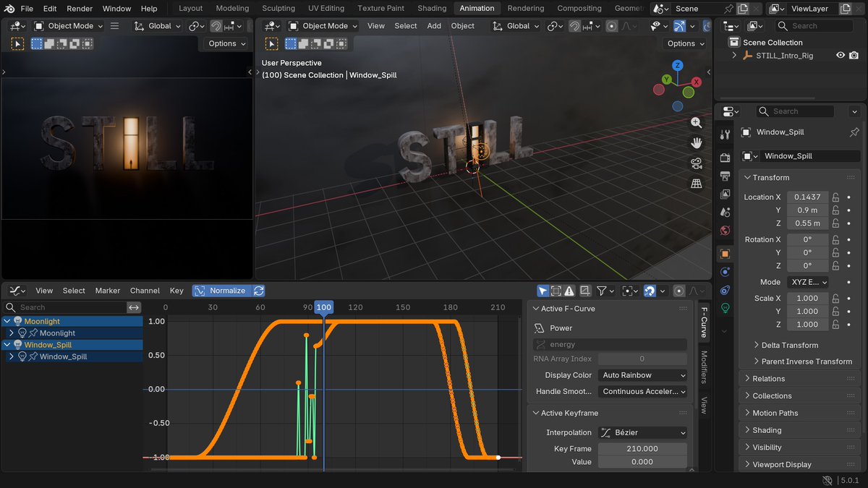Switch to the Shading workspace tab

coord(432,9)
